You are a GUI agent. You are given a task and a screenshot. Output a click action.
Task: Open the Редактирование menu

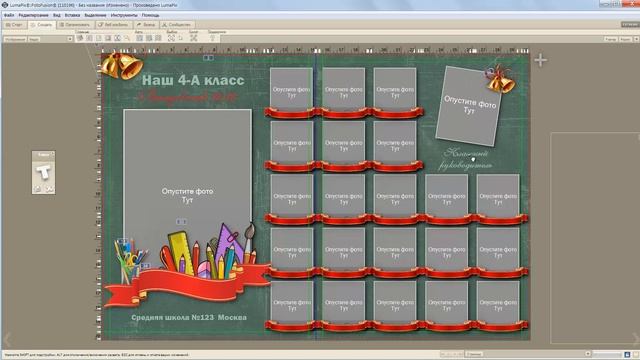(x=33, y=15)
